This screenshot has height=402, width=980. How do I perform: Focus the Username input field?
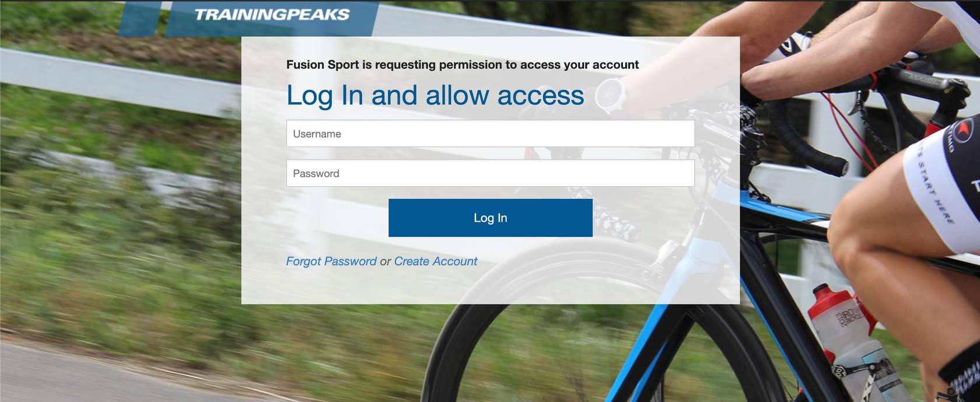490,134
